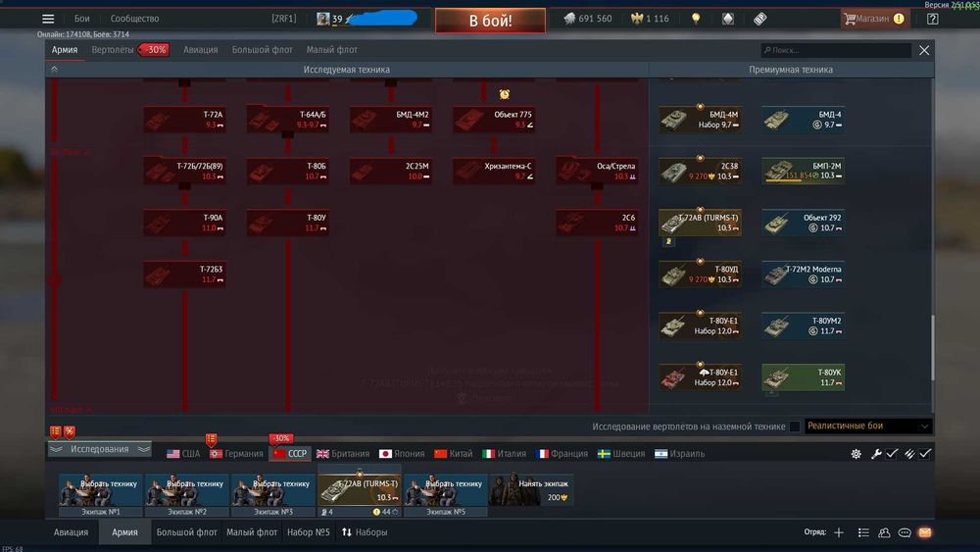Open the gear settings icon in nations bar
Image resolution: width=980 pixels, height=552 pixels.
coord(856,454)
